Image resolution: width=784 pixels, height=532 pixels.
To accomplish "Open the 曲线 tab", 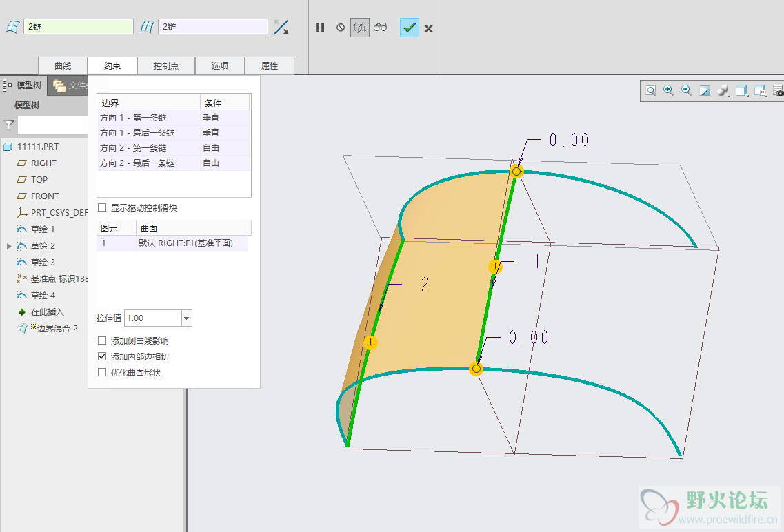I will [x=63, y=66].
